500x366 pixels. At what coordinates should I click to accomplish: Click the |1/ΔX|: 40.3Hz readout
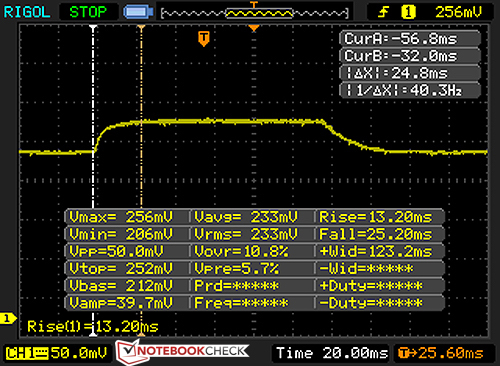click(x=410, y=90)
